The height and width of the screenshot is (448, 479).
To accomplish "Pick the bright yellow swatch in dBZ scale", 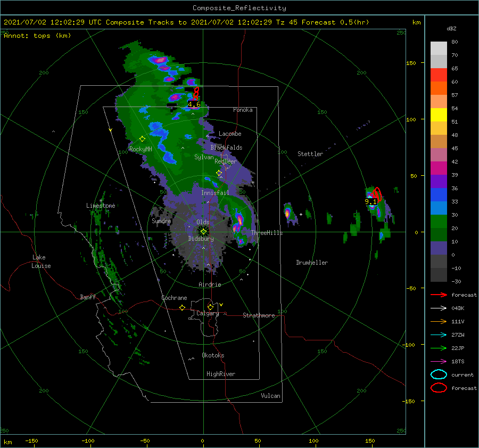I will (439, 115).
